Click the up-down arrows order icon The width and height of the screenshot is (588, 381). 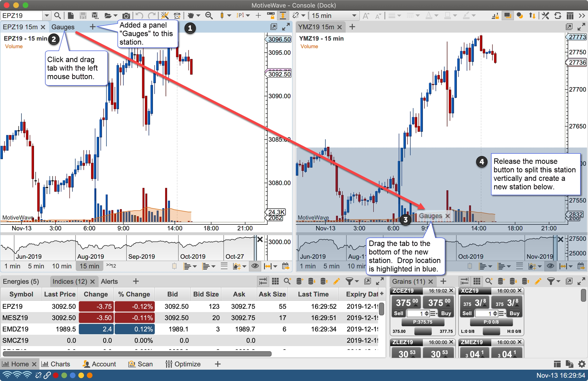pyautogui.click(x=532, y=16)
